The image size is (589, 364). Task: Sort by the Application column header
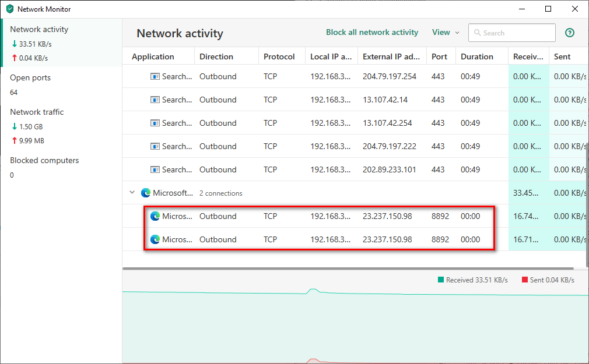pyautogui.click(x=153, y=56)
